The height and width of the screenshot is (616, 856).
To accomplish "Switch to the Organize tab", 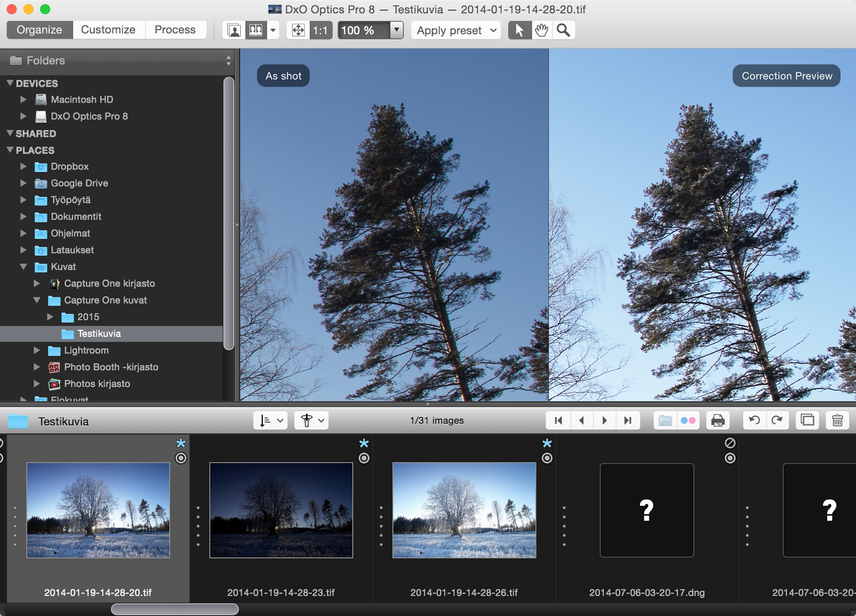I will pyautogui.click(x=40, y=30).
